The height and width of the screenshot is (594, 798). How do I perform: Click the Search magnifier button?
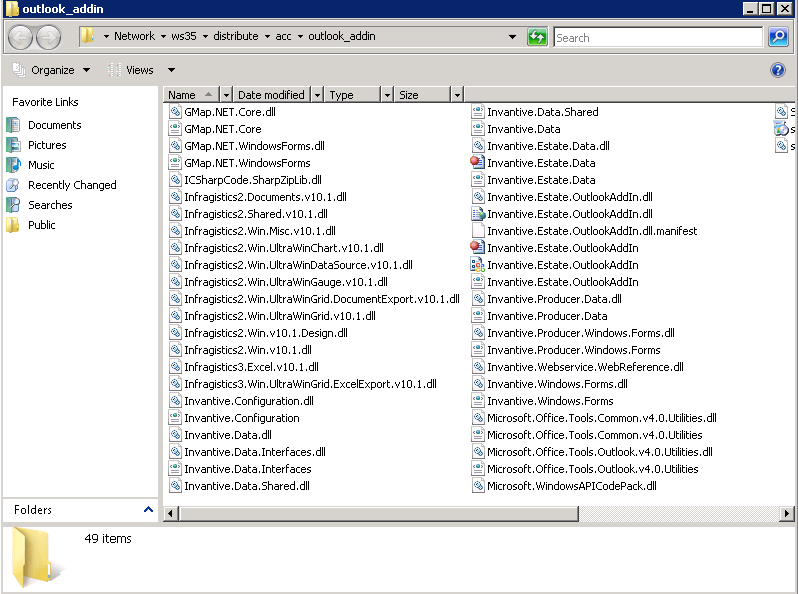[778, 37]
